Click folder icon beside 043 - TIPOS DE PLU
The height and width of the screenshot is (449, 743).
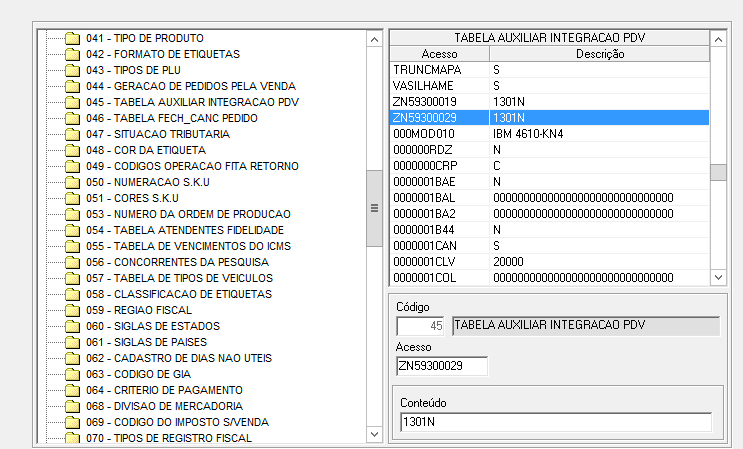point(72,71)
